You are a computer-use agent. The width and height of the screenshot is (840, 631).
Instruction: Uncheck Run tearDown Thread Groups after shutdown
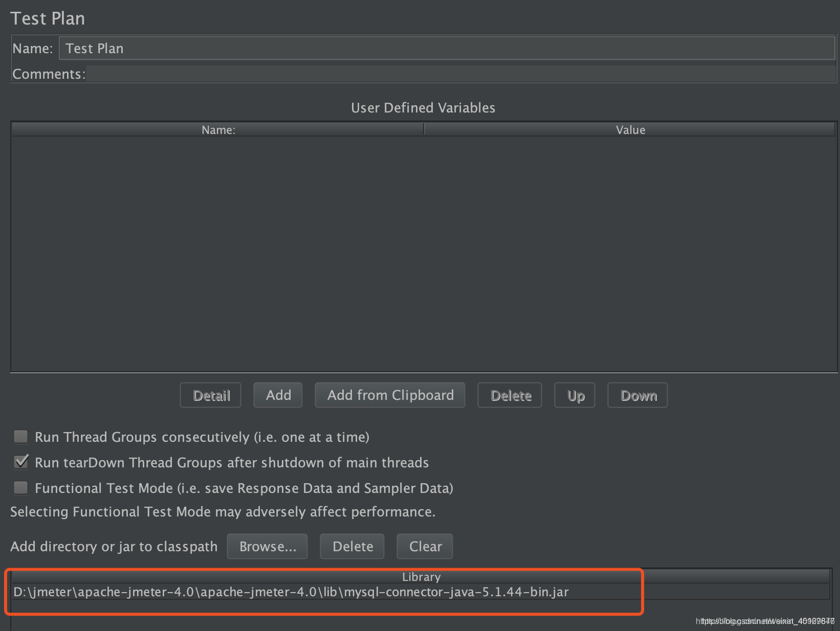pyautogui.click(x=21, y=462)
